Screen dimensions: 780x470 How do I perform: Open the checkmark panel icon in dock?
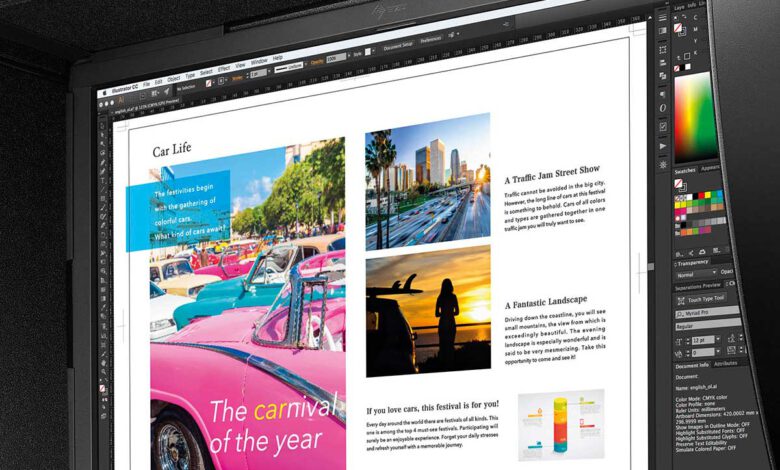(x=663, y=126)
